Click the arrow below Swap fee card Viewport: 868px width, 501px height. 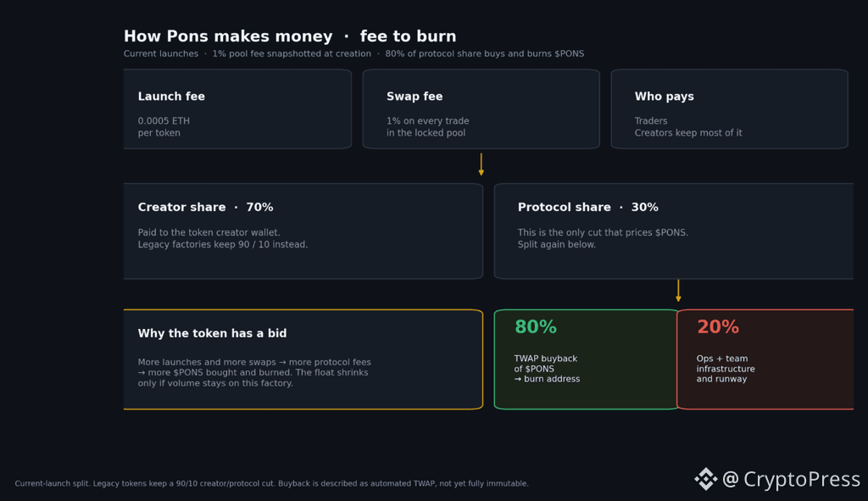pos(481,164)
